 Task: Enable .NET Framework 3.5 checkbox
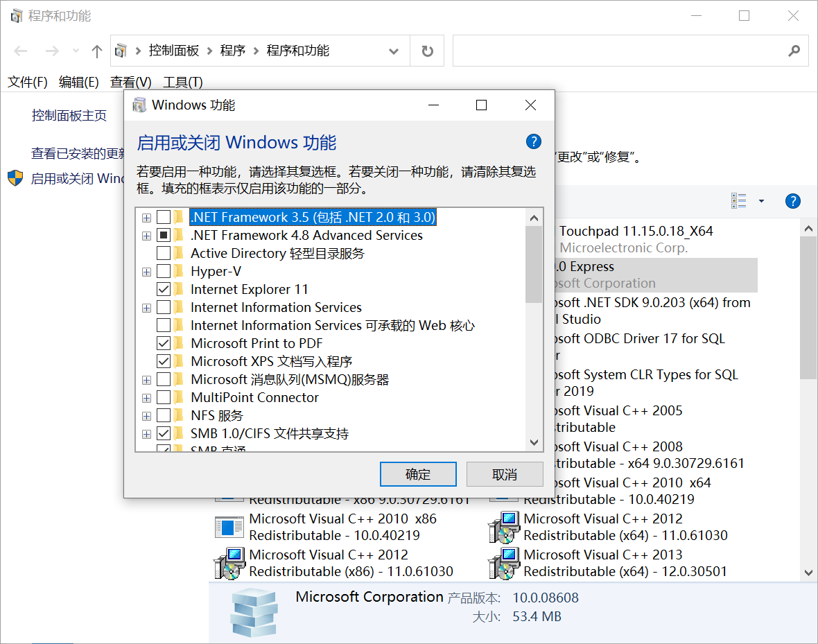click(164, 217)
